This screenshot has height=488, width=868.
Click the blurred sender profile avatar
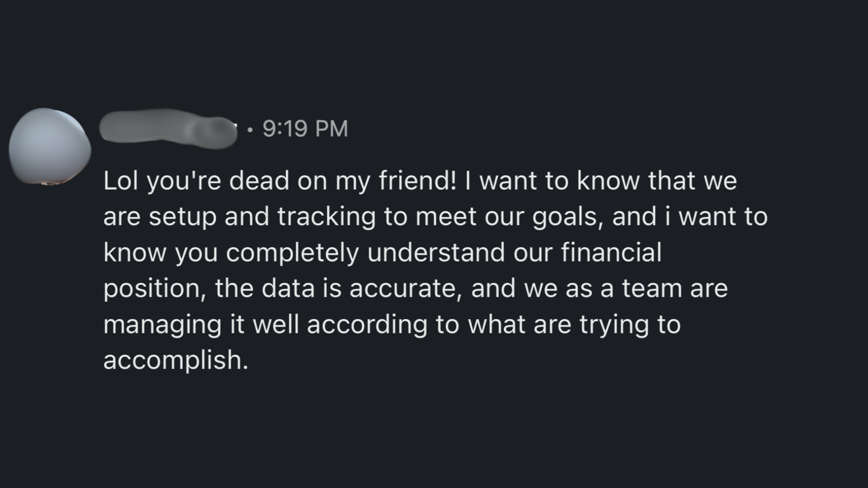click(x=50, y=147)
